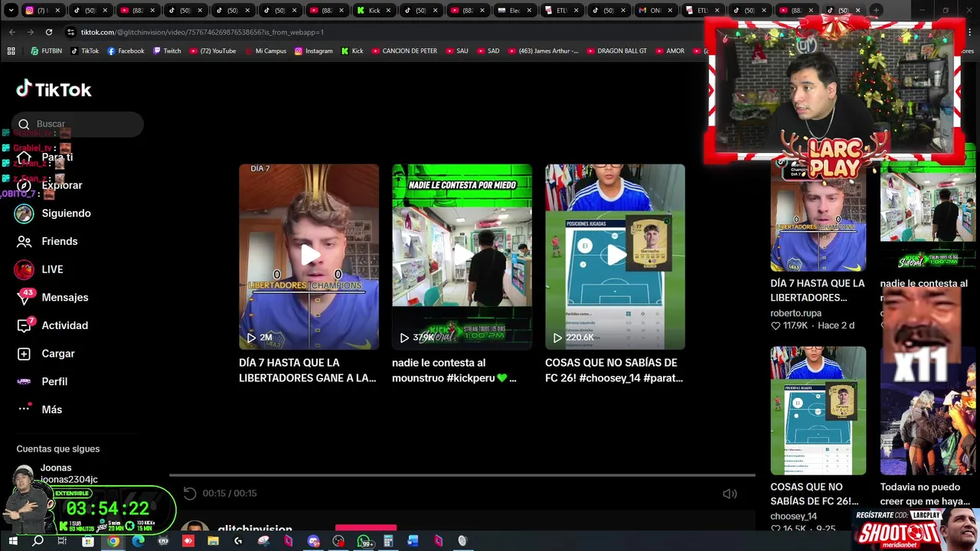Open Instagram bookmark

coord(313,51)
